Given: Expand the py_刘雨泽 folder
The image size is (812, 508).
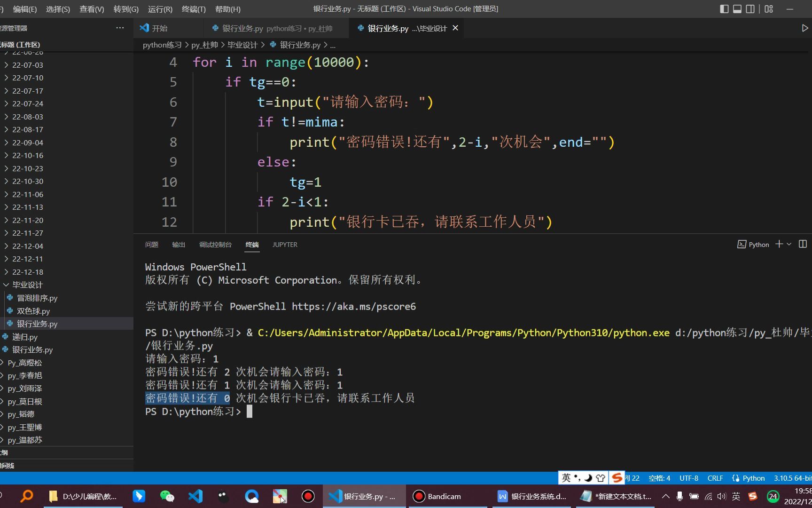Looking at the screenshot, I should tap(67, 389).
